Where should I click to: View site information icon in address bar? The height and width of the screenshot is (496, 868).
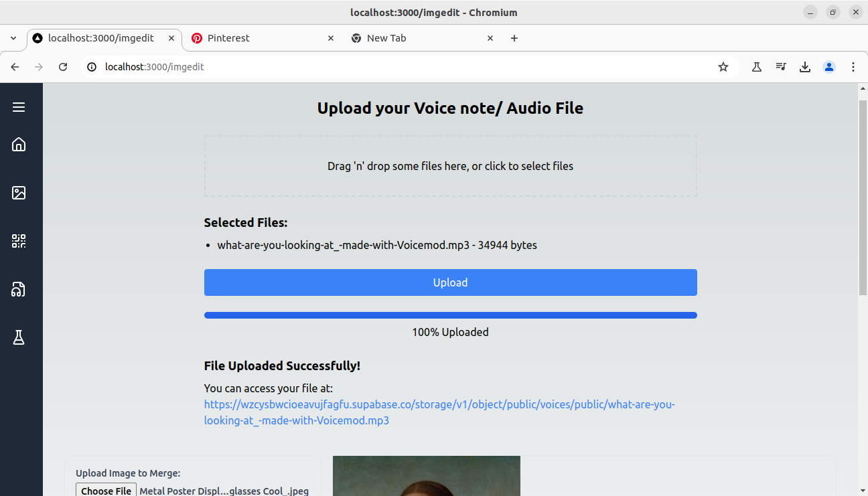pyautogui.click(x=92, y=67)
